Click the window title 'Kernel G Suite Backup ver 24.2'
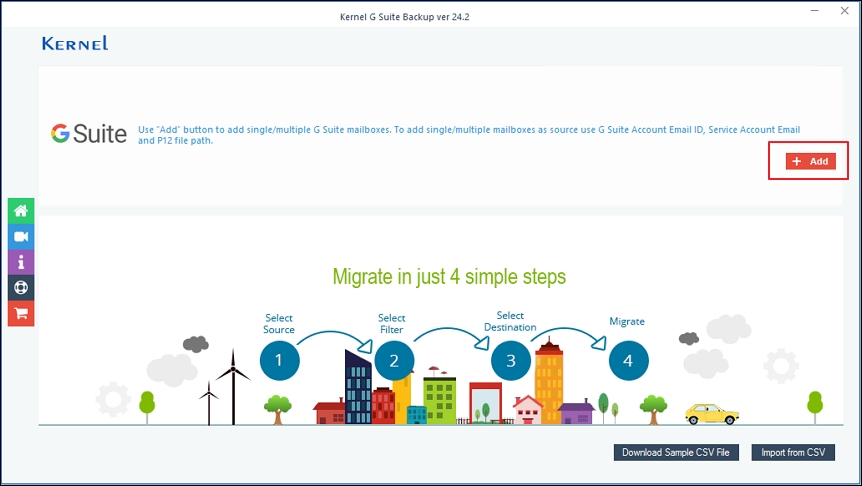 [405, 17]
